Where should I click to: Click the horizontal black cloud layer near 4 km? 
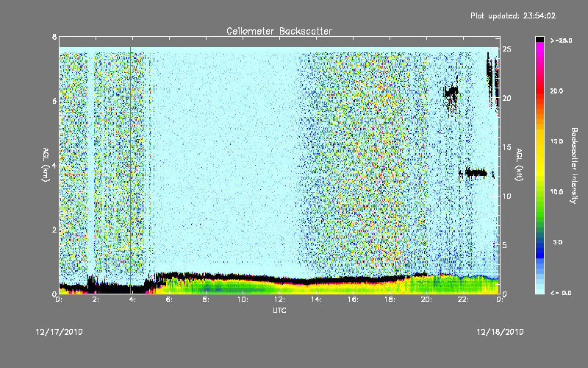pos(476,173)
